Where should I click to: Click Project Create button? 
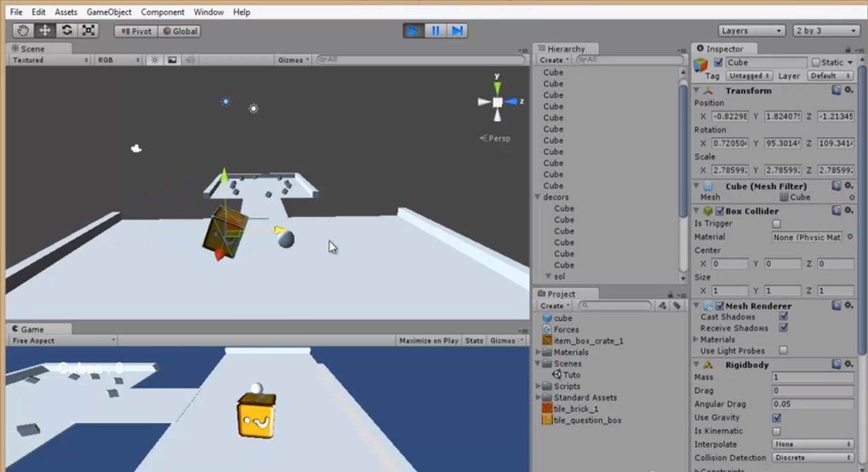click(x=554, y=306)
